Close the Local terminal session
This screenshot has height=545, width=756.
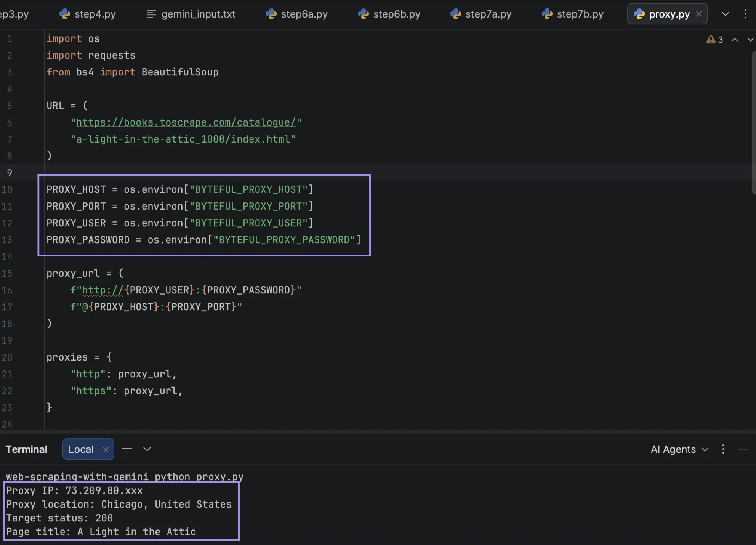[106, 450]
